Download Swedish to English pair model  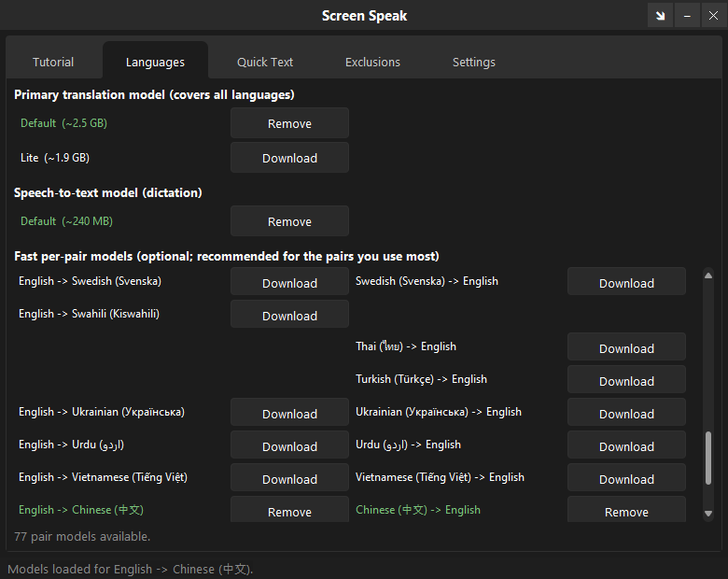626,283
